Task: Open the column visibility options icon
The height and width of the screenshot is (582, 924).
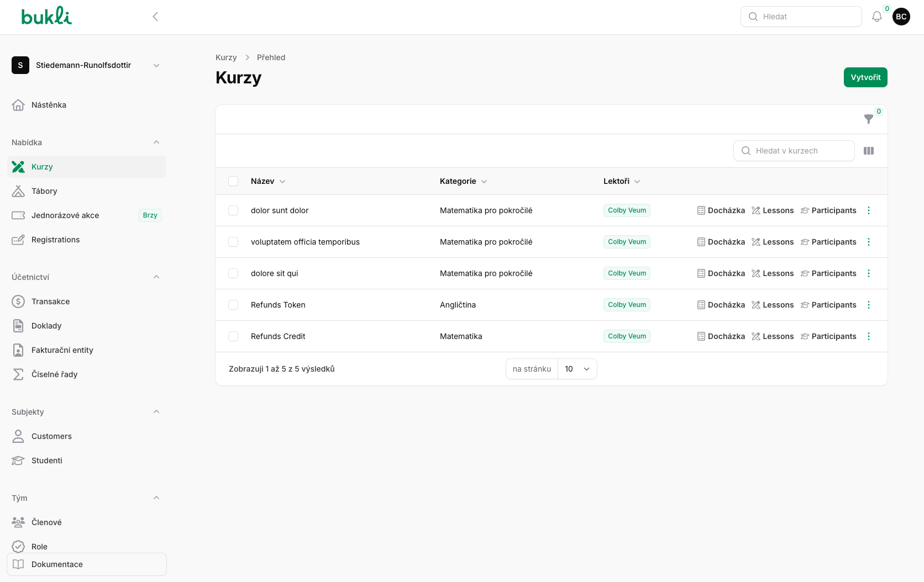Action: pyautogui.click(x=868, y=151)
